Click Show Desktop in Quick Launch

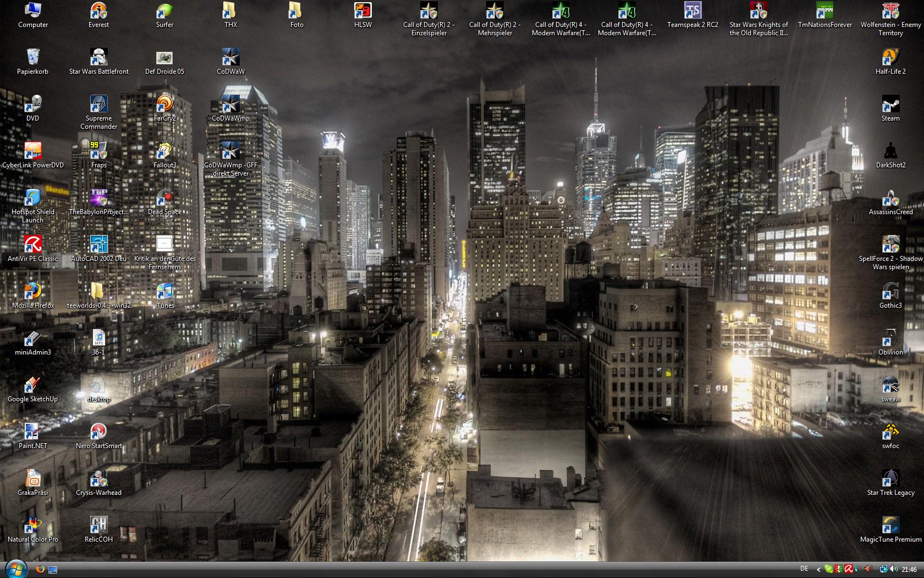(53, 569)
